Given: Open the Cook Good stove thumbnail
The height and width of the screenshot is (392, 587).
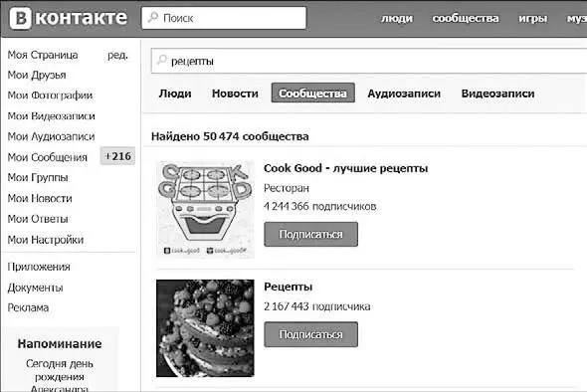Looking at the screenshot, I should (x=205, y=210).
